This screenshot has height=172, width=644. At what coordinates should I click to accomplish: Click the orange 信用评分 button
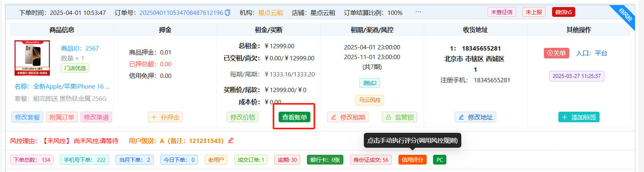[412, 160]
